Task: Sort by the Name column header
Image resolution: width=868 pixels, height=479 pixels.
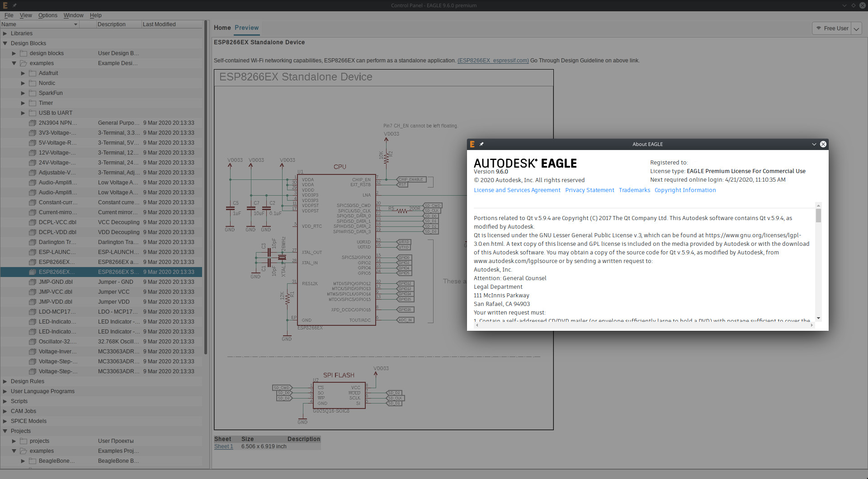Action: [40, 24]
